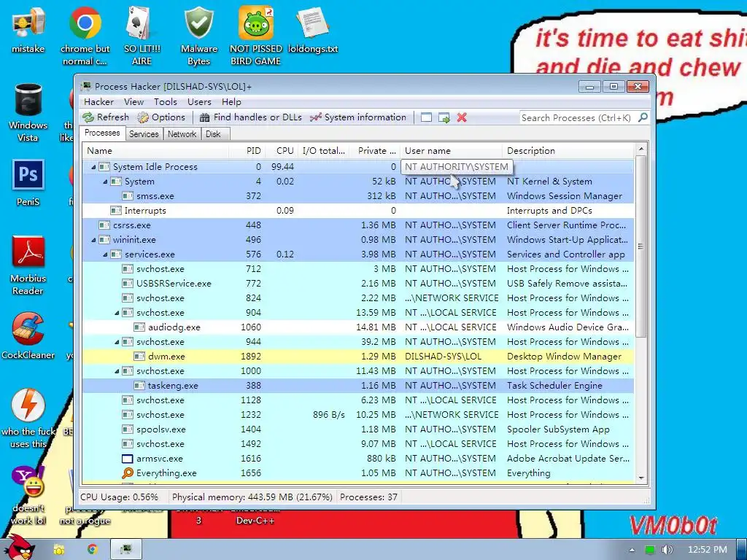Sort by the PID column header

[247, 151]
